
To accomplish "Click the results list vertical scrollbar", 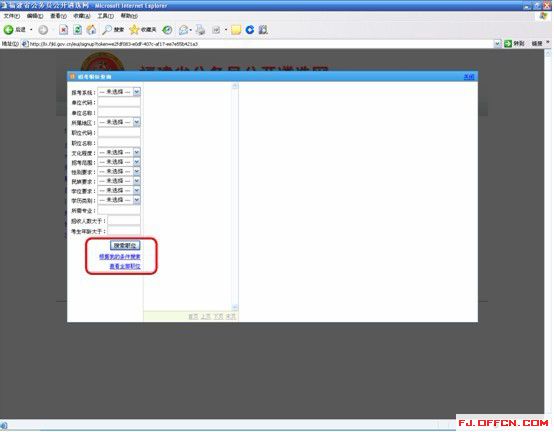I will (x=235, y=197).
